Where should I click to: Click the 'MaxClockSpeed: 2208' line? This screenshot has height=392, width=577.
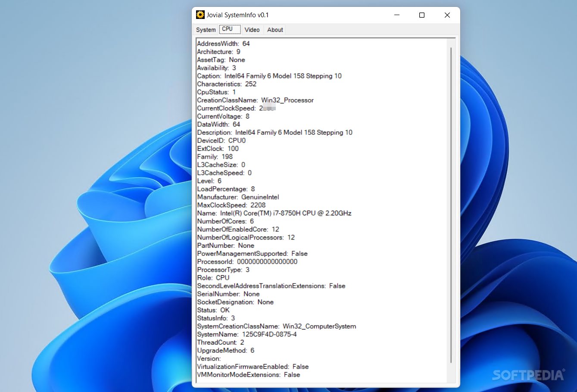coord(231,205)
